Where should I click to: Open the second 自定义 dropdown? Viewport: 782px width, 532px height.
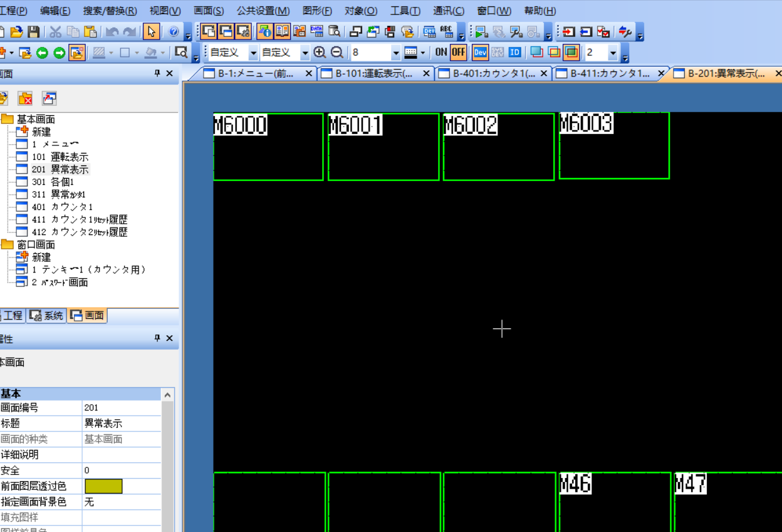point(305,53)
